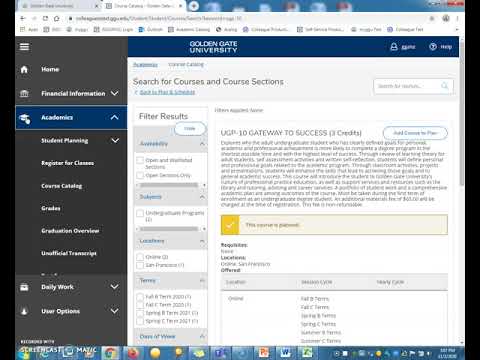Click the Availability horizontal scrollbar
This screenshot has height=360, width=480.
tap(169, 185)
